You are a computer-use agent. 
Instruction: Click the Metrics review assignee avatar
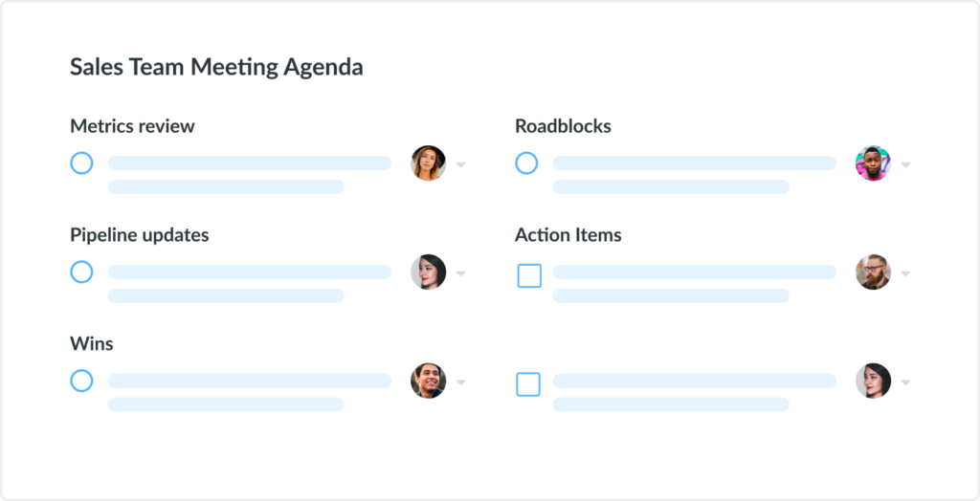pos(428,163)
